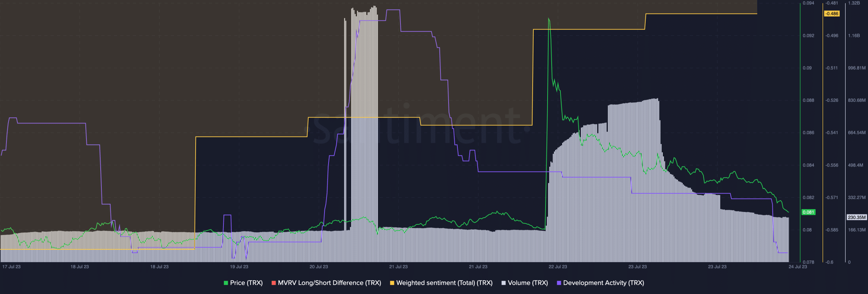This screenshot has width=868, height=294.
Task: Click the purple Development Activity color square
Action: coord(559,283)
